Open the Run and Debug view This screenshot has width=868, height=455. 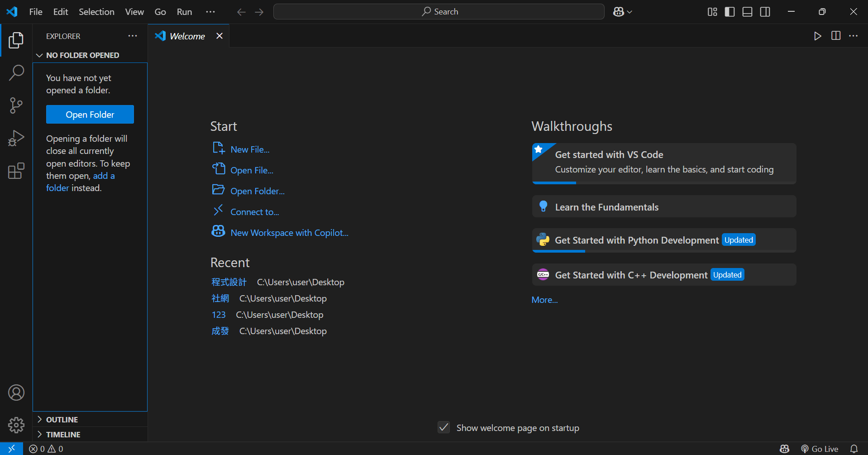(16, 138)
